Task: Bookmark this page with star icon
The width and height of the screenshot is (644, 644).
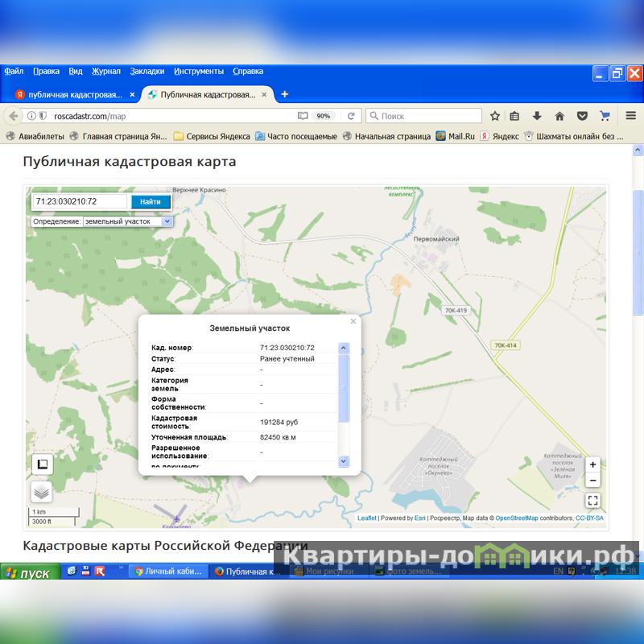Action: tap(495, 116)
